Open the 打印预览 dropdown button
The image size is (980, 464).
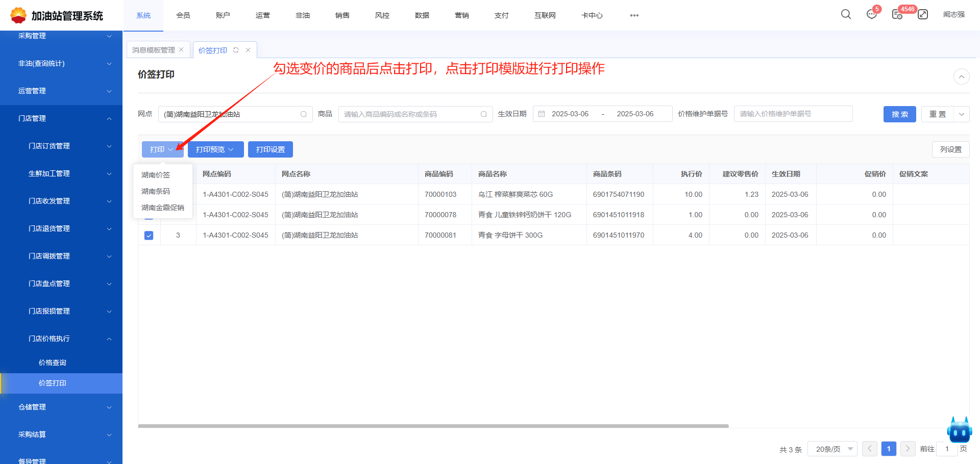[x=215, y=149]
